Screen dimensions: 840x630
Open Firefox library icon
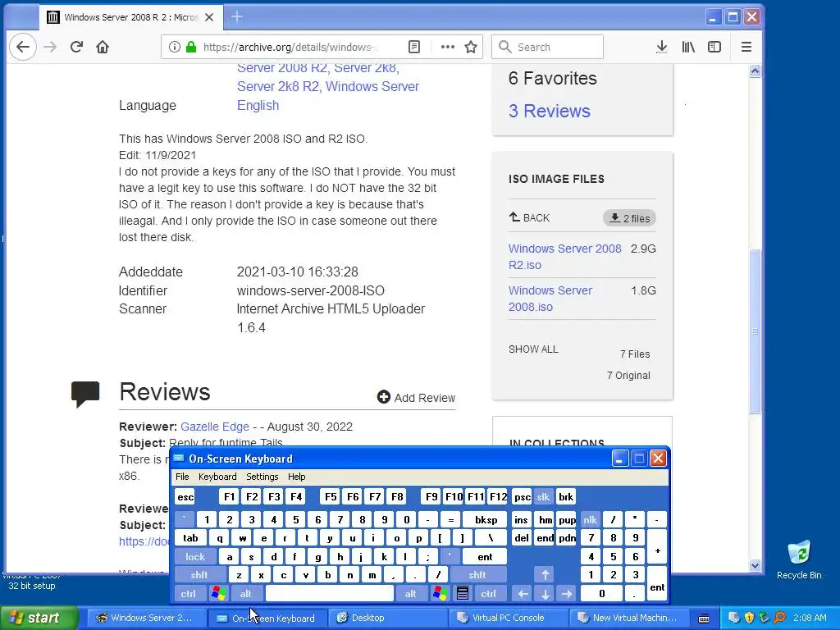click(688, 47)
